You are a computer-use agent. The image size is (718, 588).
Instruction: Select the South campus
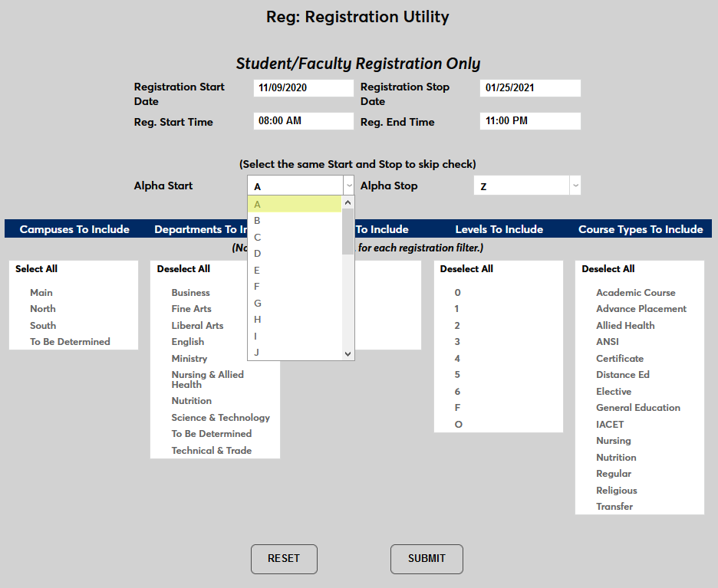click(x=42, y=324)
